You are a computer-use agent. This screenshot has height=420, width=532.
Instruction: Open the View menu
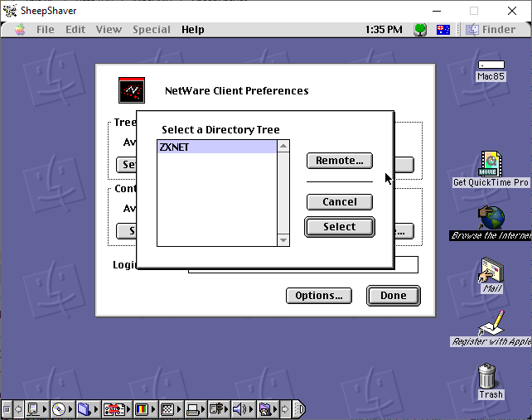(109, 30)
